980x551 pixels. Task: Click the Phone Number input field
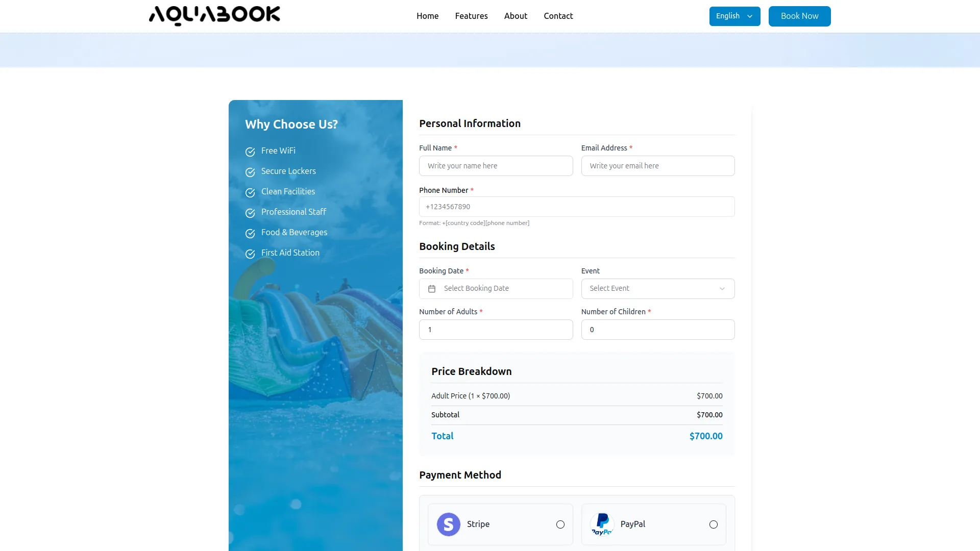(x=577, y=207)
